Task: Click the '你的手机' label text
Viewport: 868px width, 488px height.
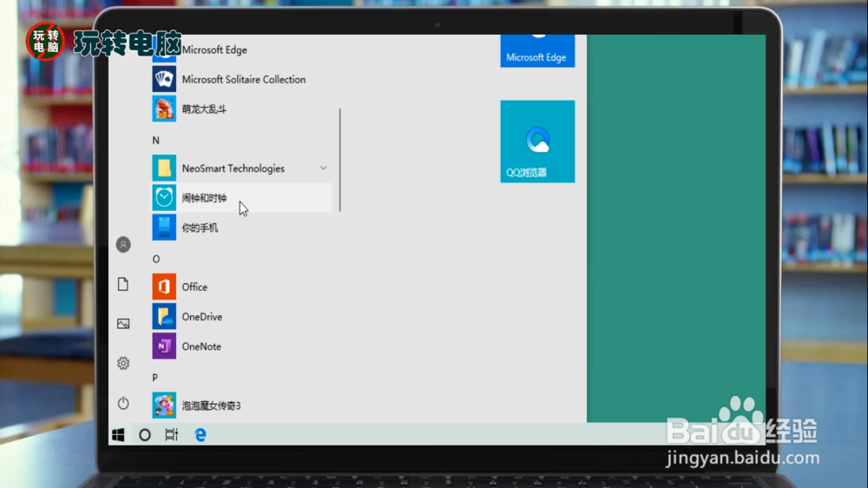Action: pos(200,228)
